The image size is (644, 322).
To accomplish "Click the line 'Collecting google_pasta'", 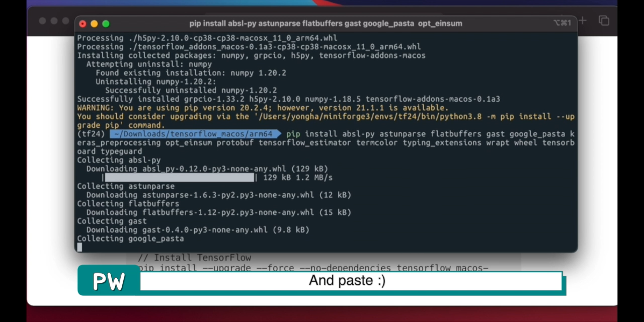I will tap(130, 238).
